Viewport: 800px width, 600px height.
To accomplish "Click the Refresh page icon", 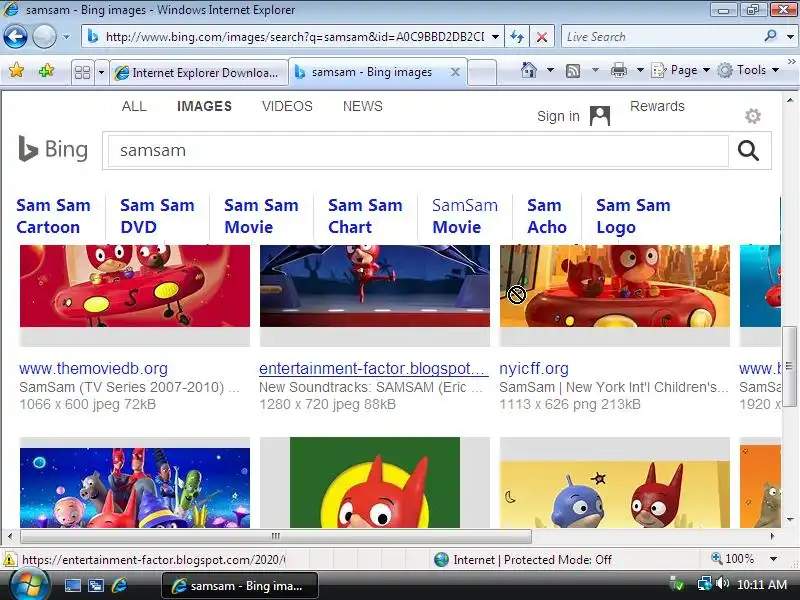I will pyautogui.click(x=517, y=37).
